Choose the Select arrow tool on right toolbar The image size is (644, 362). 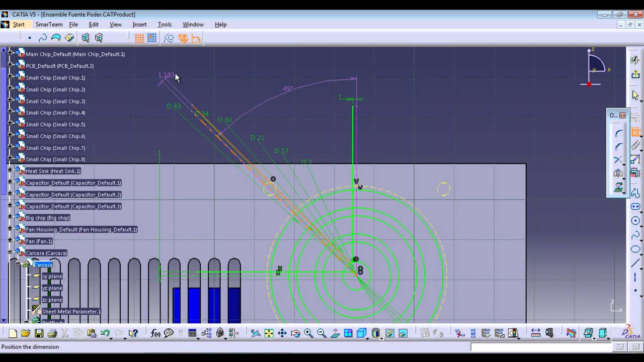tap(635, 95)
